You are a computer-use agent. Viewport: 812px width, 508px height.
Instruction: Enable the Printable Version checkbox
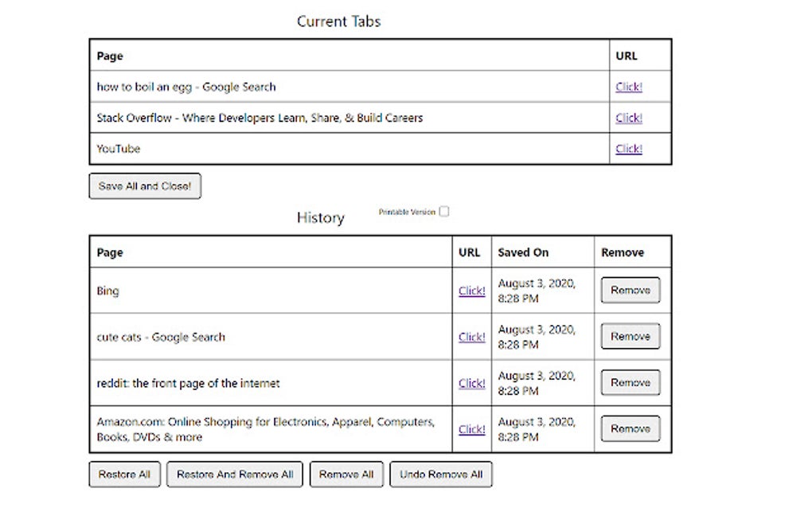tap(443, 211)
